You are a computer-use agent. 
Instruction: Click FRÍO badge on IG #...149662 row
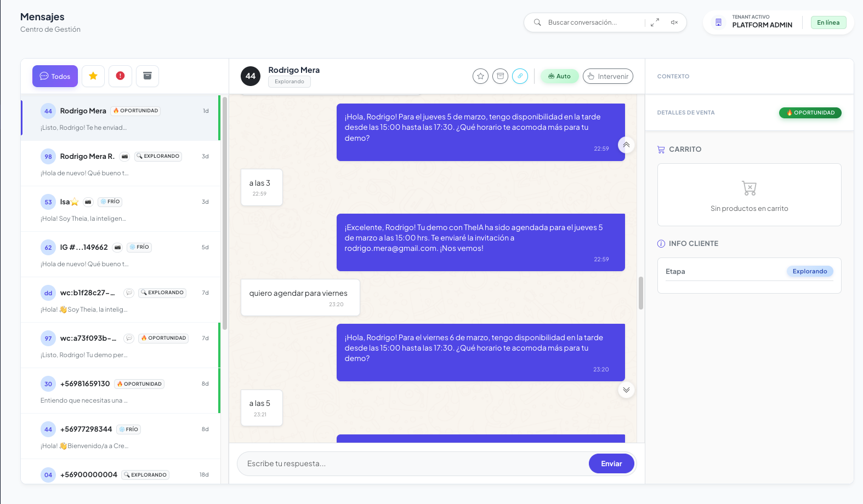tap(139, 247)
